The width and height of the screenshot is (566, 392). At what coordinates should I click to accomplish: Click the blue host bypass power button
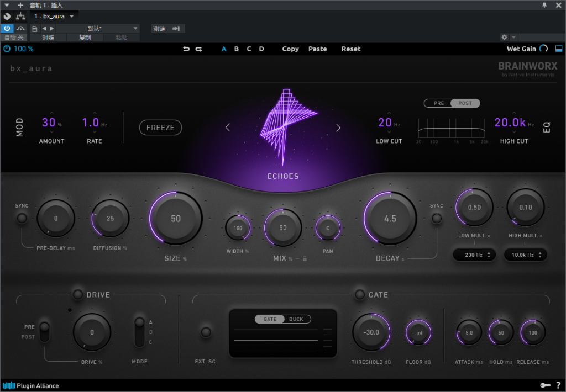(7, 29)
